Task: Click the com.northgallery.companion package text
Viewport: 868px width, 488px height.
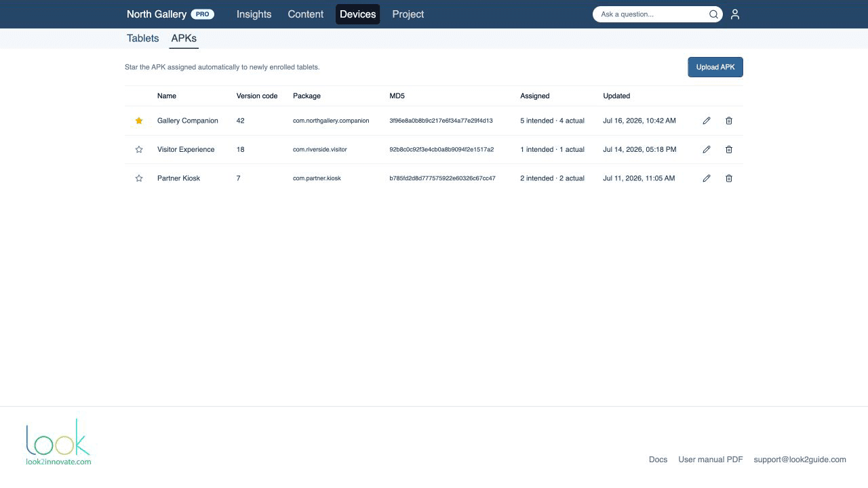Action: click(331, 121)
